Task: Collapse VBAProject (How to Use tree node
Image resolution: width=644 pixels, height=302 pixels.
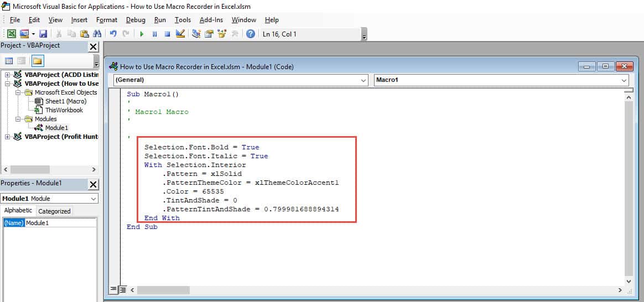Action: coord(7,84)
